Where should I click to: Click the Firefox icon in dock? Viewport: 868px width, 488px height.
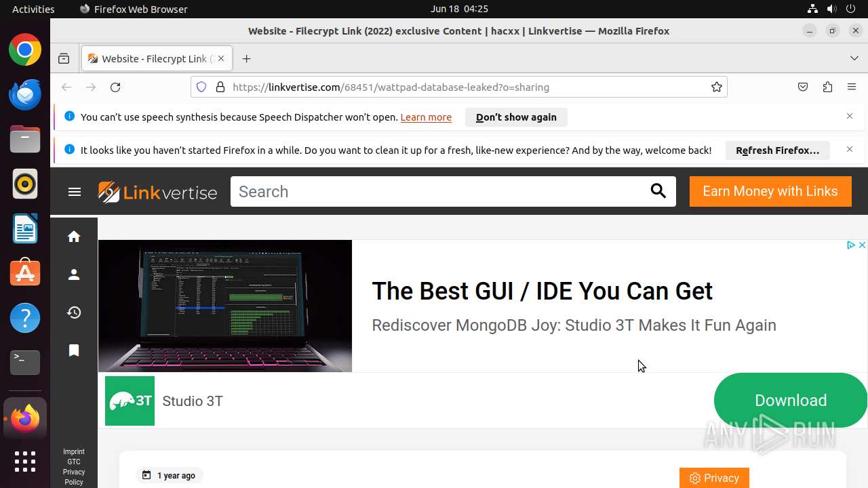pos(25,419)
